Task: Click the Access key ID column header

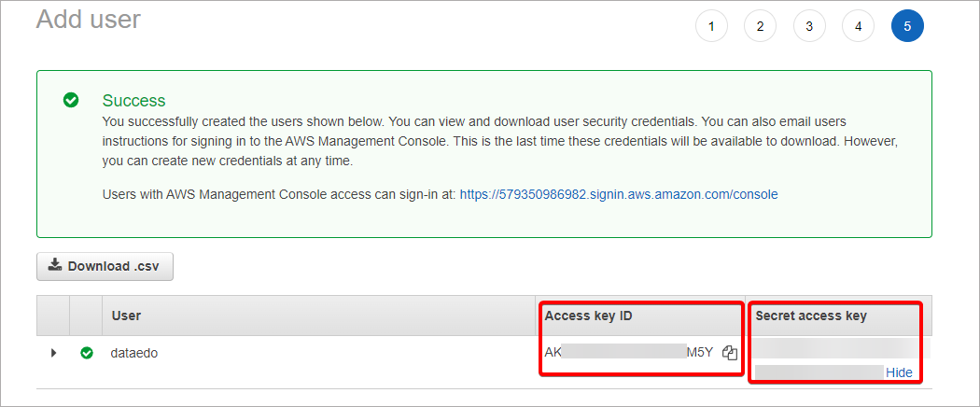Action: tap(589, 316)
